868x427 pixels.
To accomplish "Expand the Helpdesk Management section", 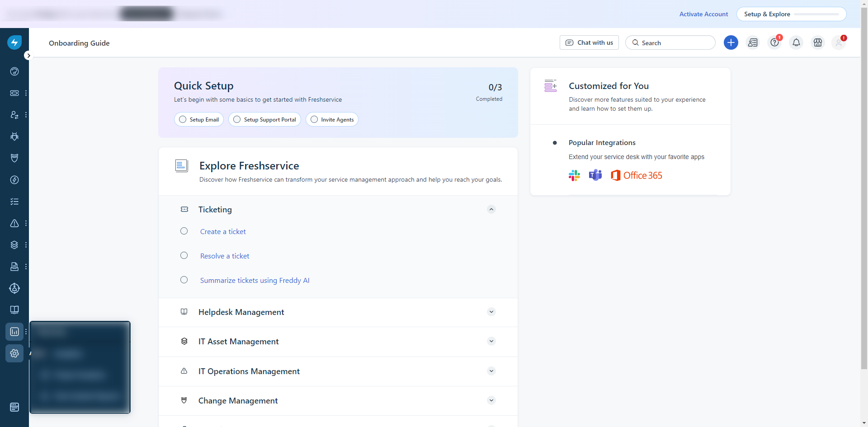I will [491, 312].
